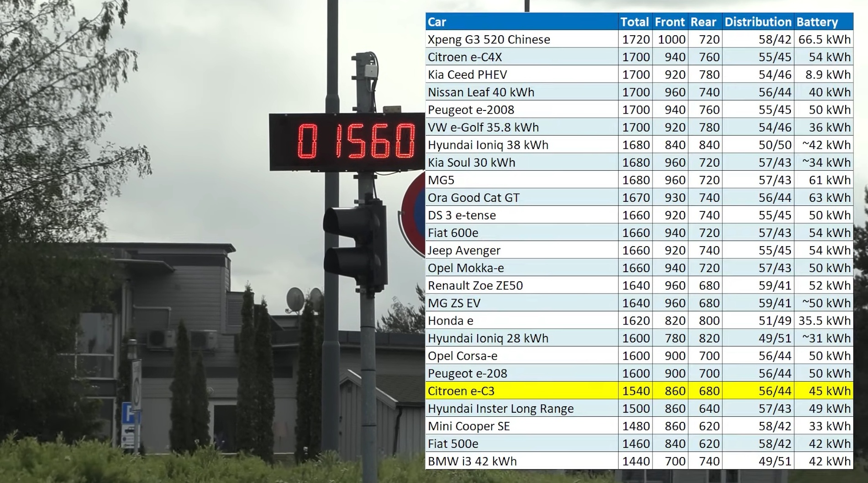868x483 pixels.
Task: Select the 'Kia Ceed PHEV' cell
Action: tap(522, 74)
